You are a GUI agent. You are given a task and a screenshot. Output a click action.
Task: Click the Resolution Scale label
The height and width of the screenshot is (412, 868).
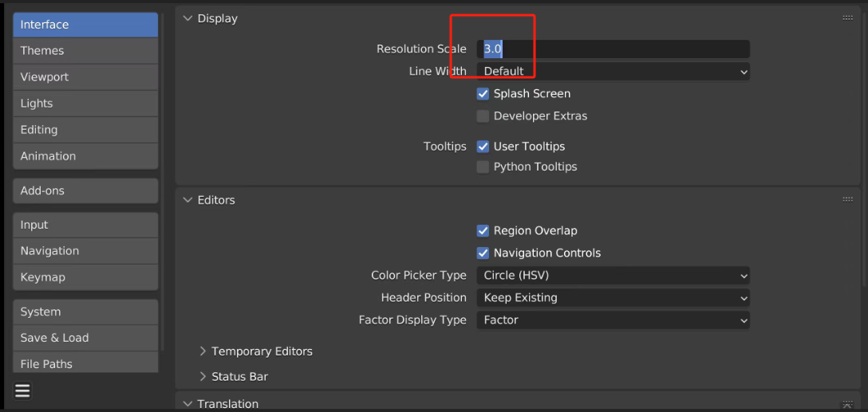click(421, 49)
